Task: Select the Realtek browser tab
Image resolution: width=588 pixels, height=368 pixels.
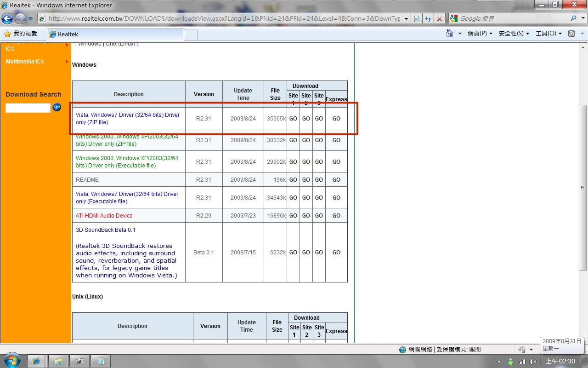Action: [115, 34]
